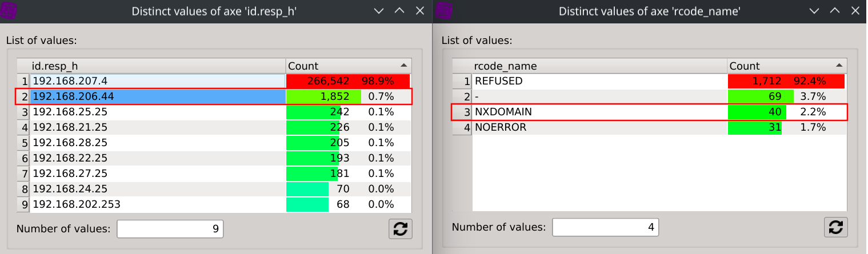Viewport: 868px width, 254px height.
Task: Close the rcode_name values window
Action: tap(855, 11)
